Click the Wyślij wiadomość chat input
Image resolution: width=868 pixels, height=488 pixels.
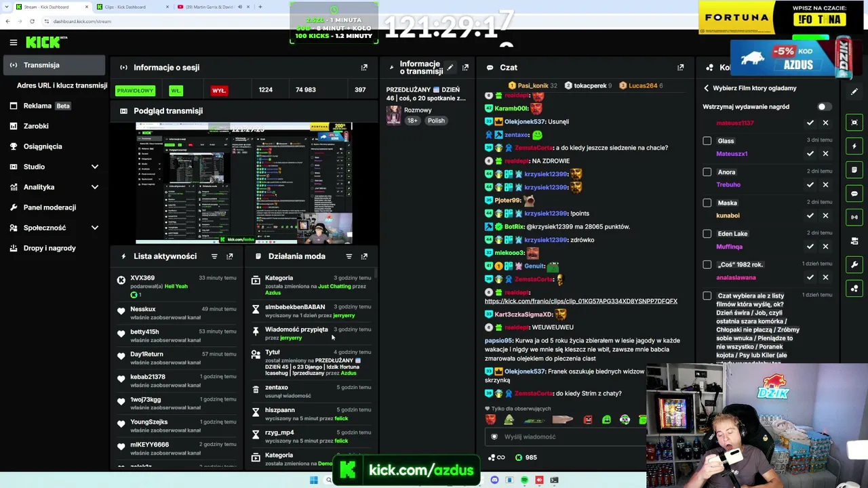pyautogui.click(x=566, y=437)
